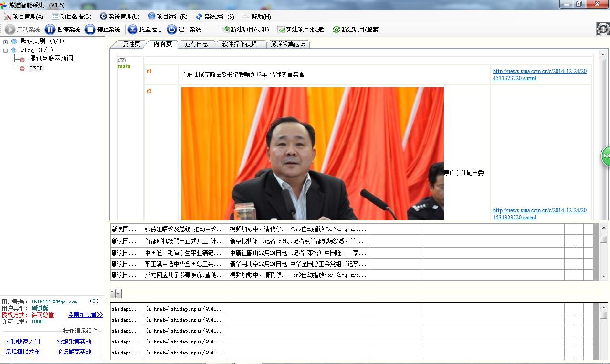Click the 暂停系统 pause icon

pyautogui.click(x=50, y=30)
